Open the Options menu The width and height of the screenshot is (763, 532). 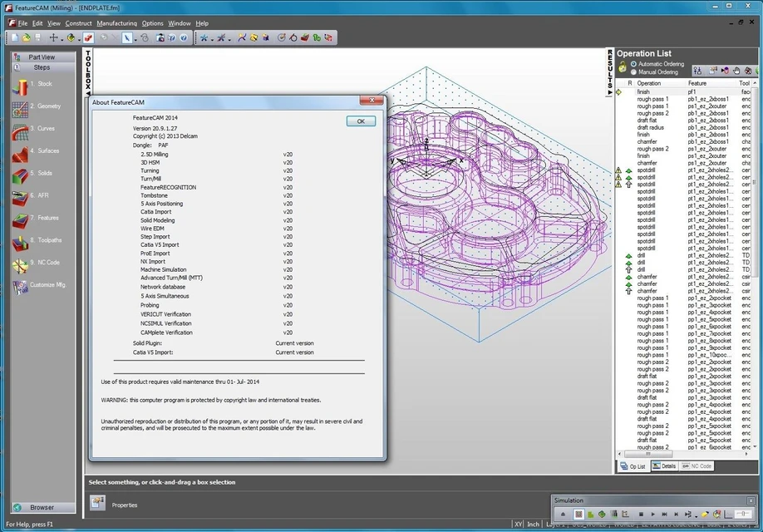click(x=152, y=23)
